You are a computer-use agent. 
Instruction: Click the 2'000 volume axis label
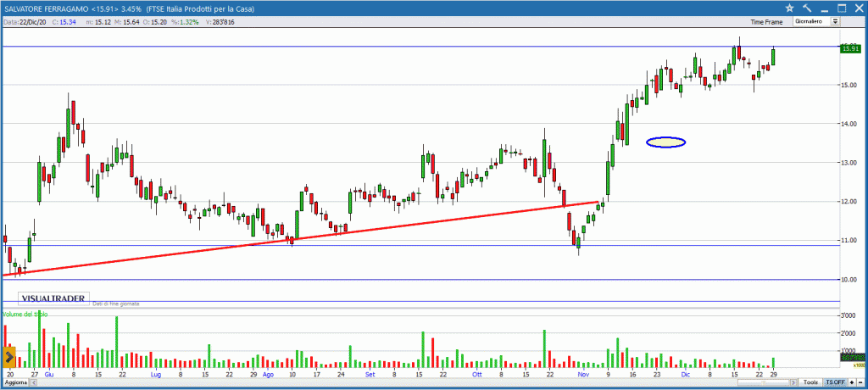[x=849, y=333]
